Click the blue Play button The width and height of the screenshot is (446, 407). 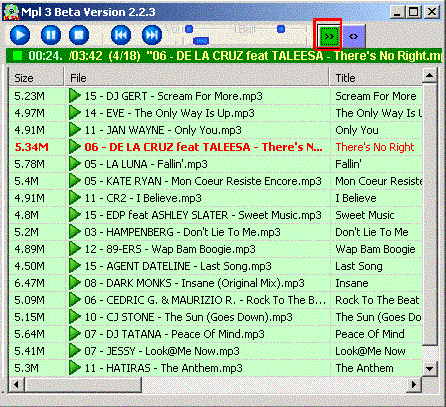[x=20, y=35]
